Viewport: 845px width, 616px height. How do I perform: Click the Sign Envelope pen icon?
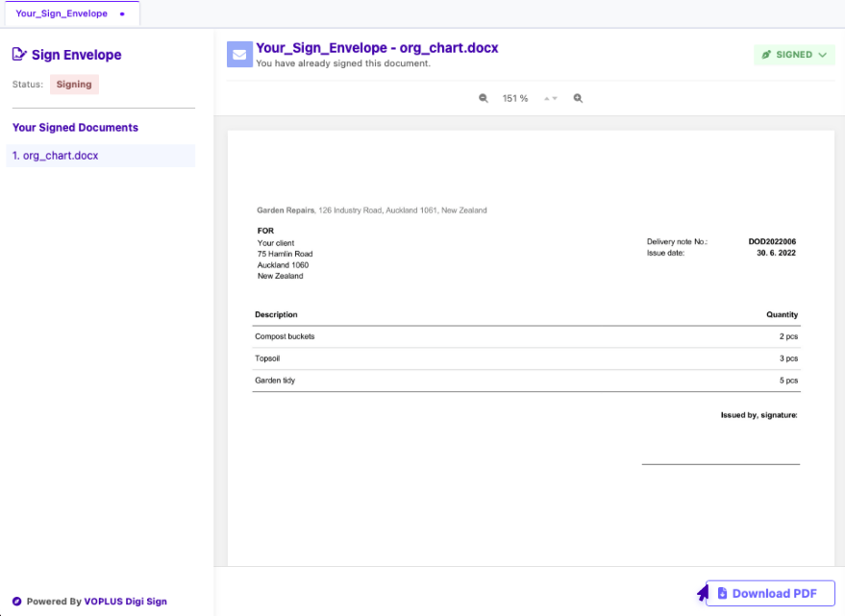coord(19,55)
